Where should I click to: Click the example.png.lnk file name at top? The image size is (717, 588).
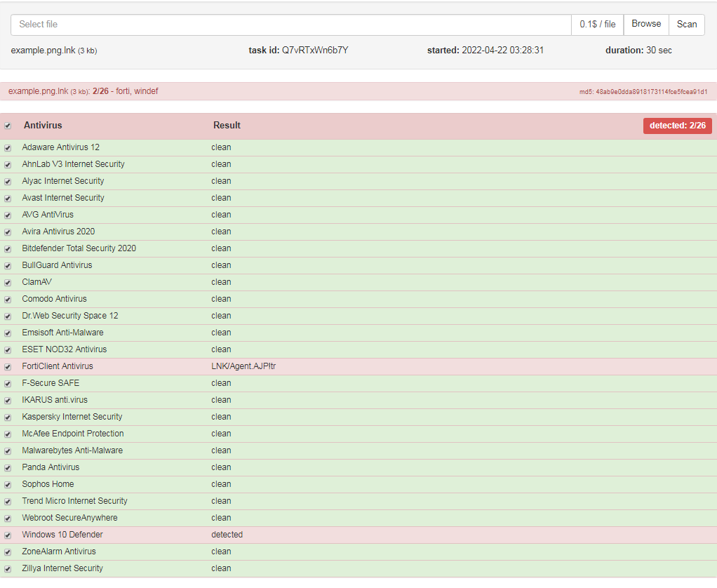click(43, 51)
